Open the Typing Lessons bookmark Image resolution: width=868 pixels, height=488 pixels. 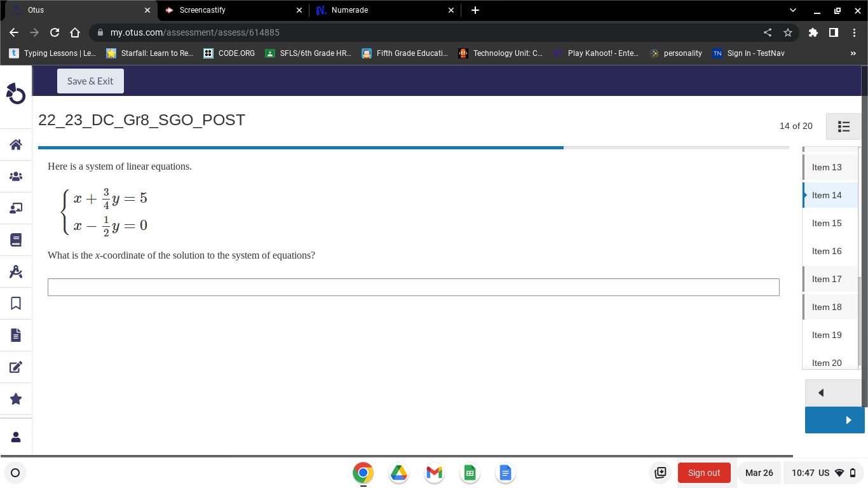tap(53, 53)
